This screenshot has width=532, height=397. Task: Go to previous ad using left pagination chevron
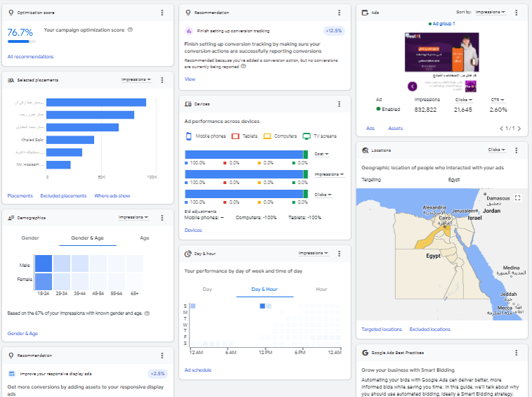click(x=501, y=129)
